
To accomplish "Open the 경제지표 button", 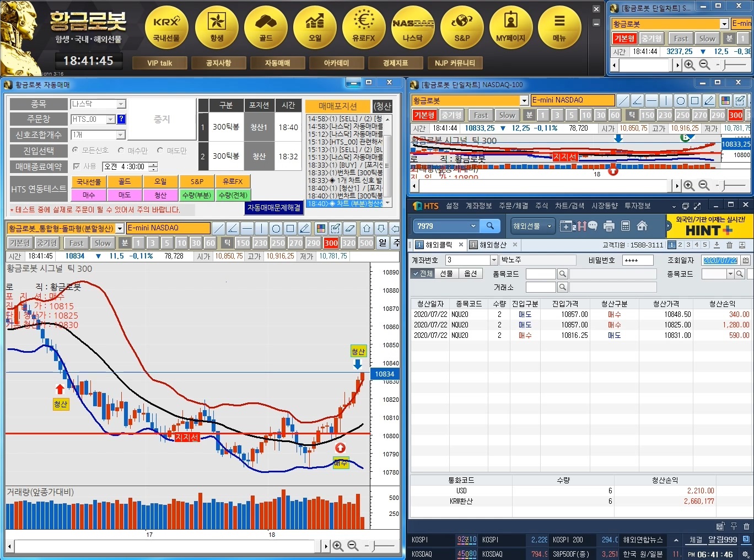I will click(395, 63).
